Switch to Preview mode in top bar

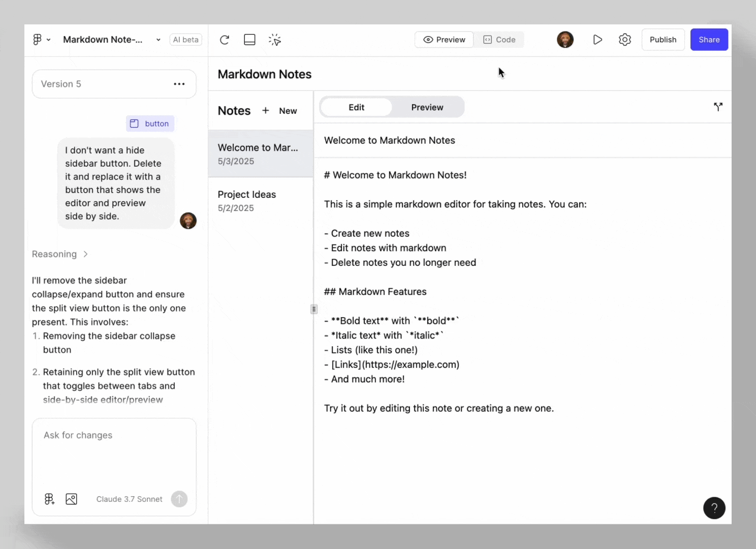(x=444, y=40)
